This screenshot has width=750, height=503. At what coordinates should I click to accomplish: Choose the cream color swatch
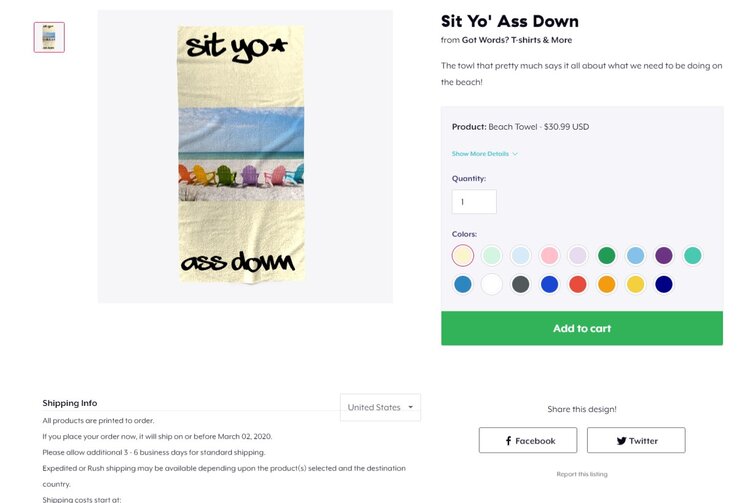coord(462,255)
